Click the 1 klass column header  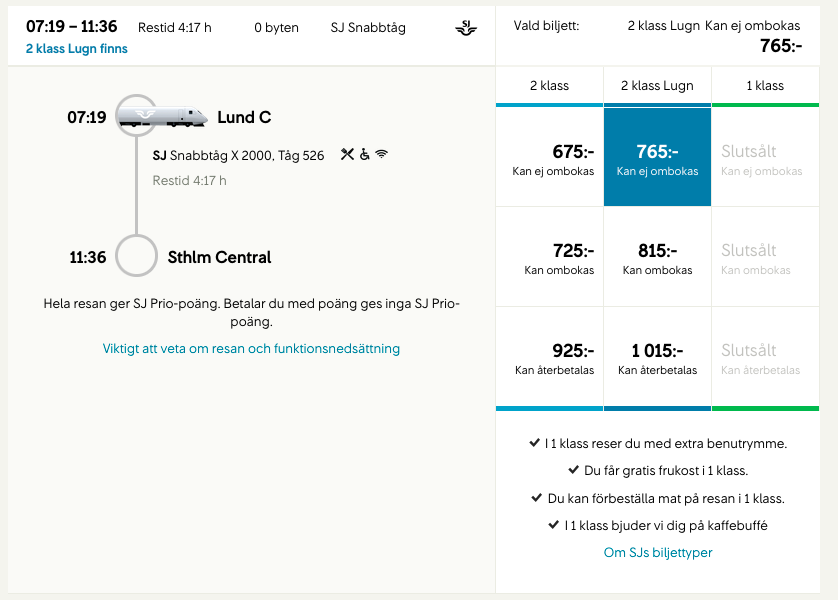point(765,86)
